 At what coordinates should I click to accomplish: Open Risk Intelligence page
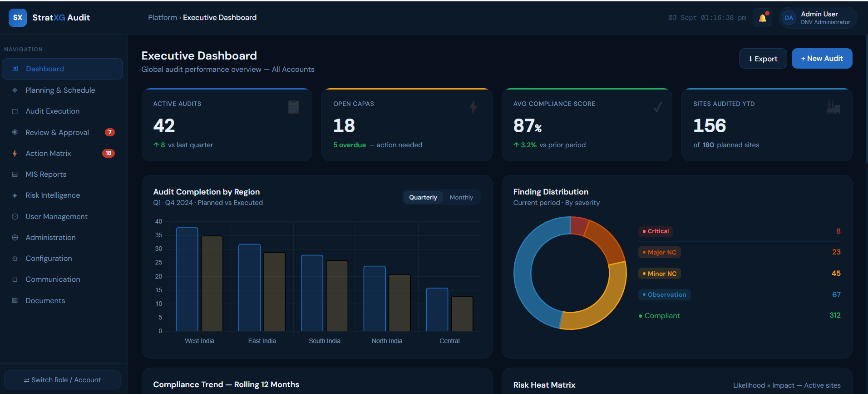pyautogui.click(x=63, y=195)
